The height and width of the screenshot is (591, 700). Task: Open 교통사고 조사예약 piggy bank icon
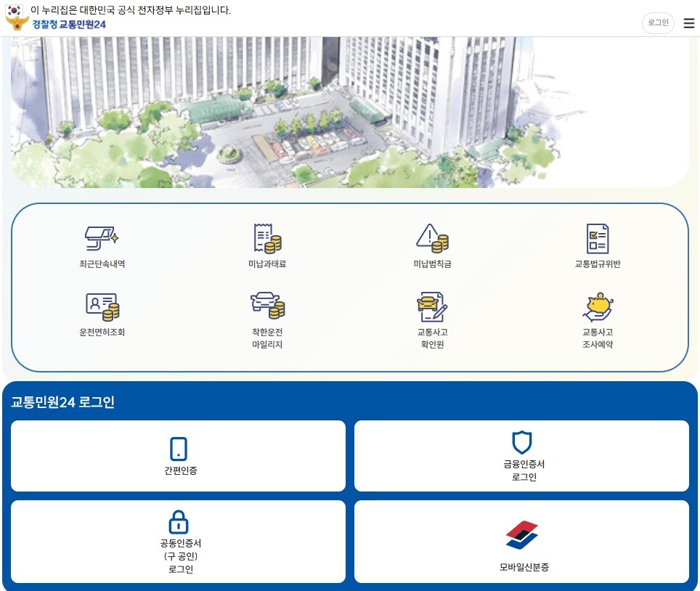point(598,307)
